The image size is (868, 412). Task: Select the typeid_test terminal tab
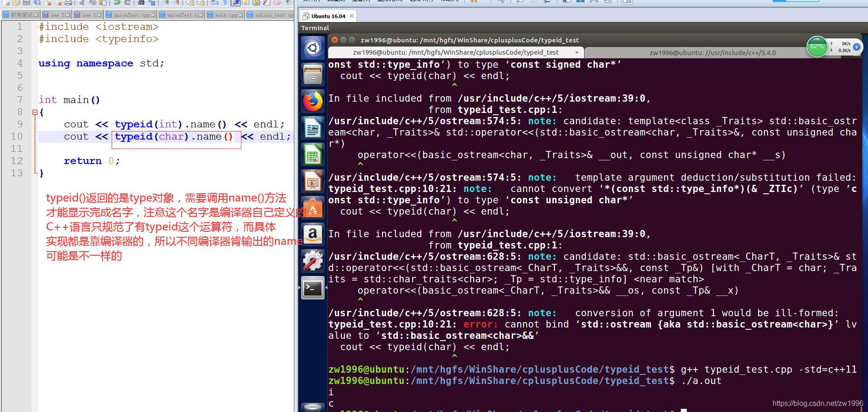click(x=456, y=52)
